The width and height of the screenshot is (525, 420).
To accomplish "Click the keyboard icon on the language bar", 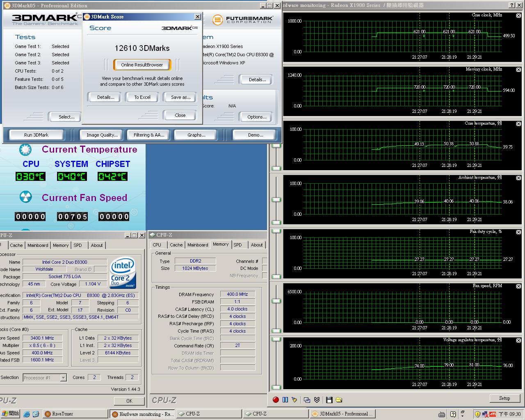I will [x=442, y=414].
